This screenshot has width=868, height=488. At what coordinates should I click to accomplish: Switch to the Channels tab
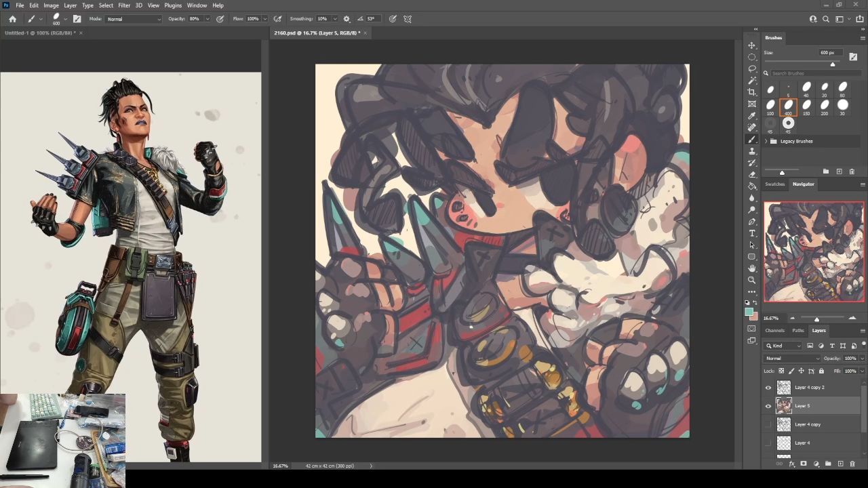coord(774,331)
